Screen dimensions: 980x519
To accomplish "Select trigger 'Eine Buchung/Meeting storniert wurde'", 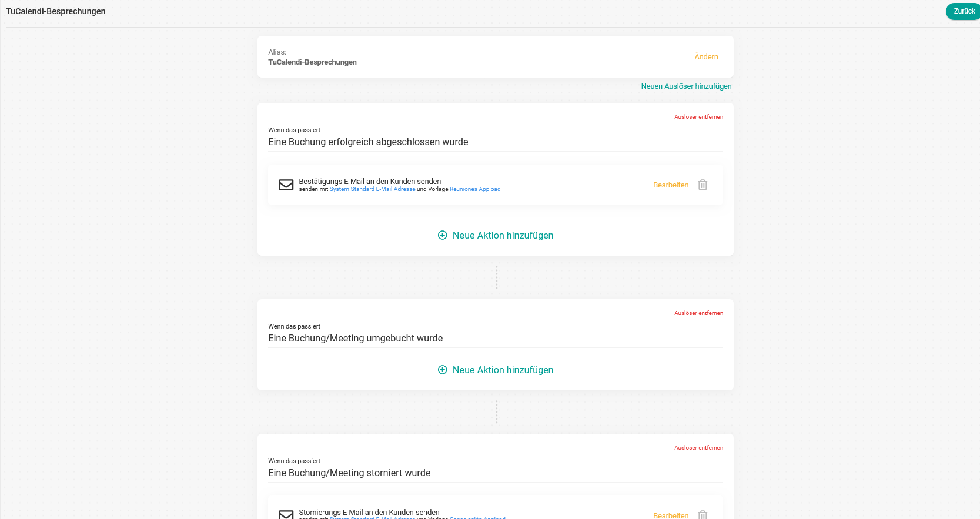I will (x=349, y=473).
